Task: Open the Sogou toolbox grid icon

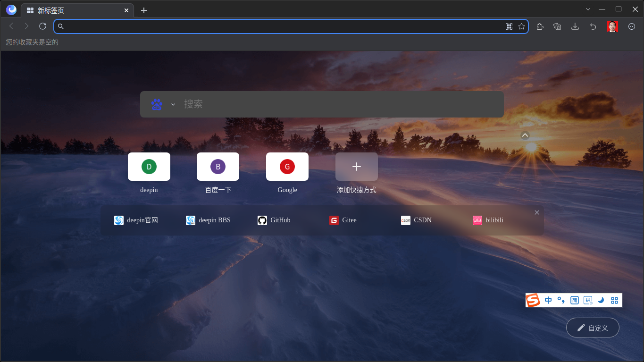Action: (614, 300)
